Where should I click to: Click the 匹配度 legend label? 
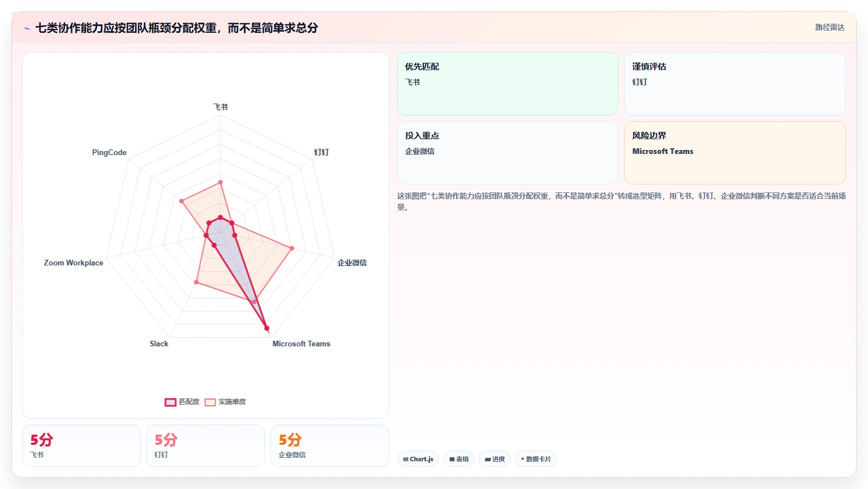tap(189, 402)
